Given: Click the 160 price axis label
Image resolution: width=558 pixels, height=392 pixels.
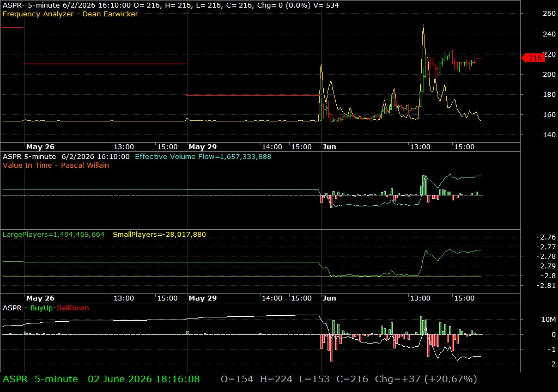Looking at the screenshot, I should [x=549, y=114].
